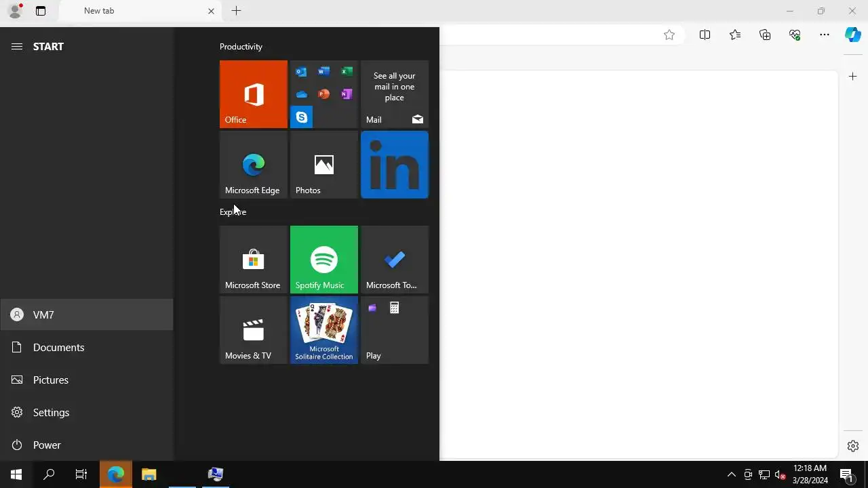The image size is (868, 488).
Task: Open Pictures from the Start menu
Action: click(87, 380)
